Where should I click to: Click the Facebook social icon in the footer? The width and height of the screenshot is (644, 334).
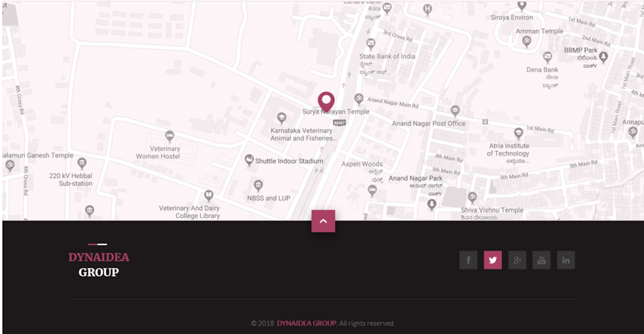468,260
